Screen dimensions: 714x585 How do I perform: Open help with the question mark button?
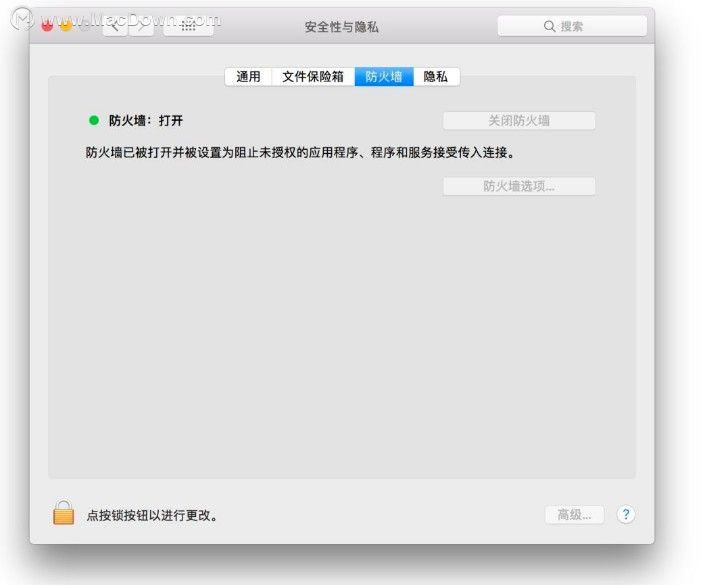pyautogui.click(x=626, y=514)
